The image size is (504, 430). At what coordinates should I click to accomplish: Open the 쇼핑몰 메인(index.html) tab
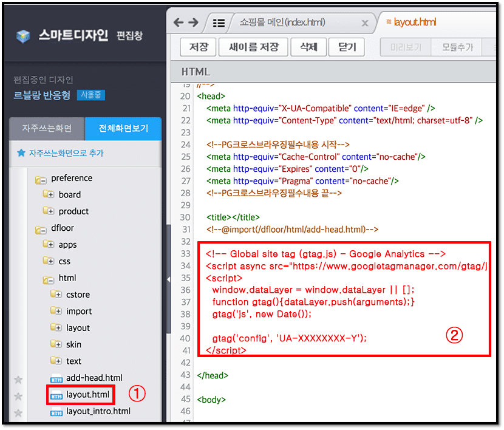pos(283,22)
